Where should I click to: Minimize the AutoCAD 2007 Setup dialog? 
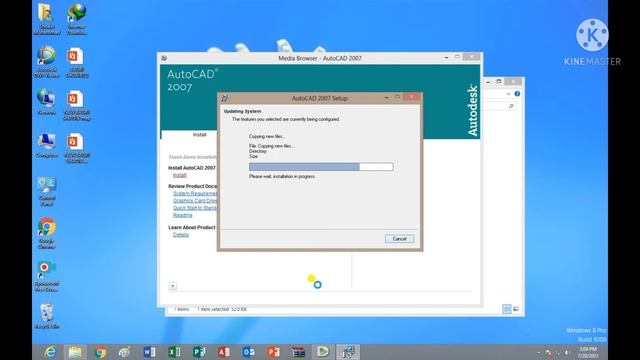pos(387,98)
